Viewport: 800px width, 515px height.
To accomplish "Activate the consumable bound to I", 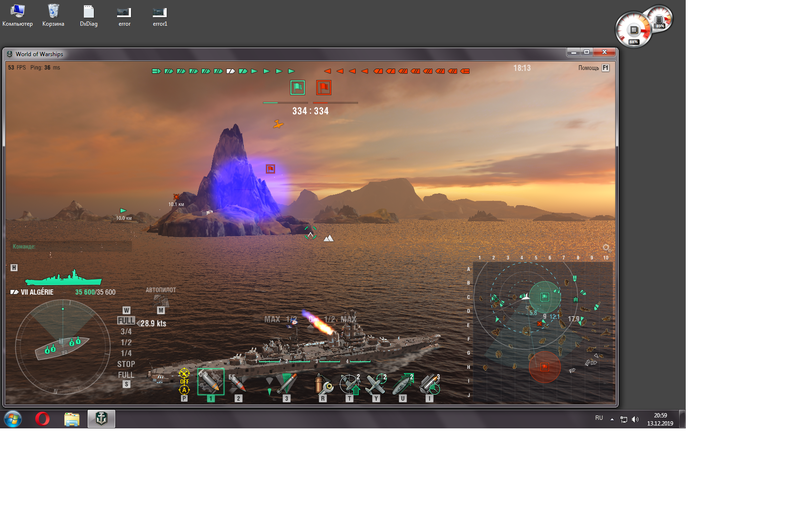I will click(x=430, y=383).
